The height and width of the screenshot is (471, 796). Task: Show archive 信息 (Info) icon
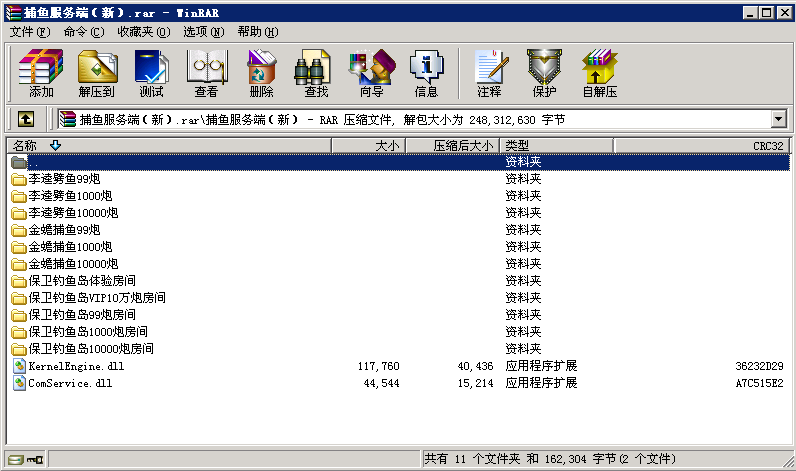pyautogui.click(x=426, y=74)
